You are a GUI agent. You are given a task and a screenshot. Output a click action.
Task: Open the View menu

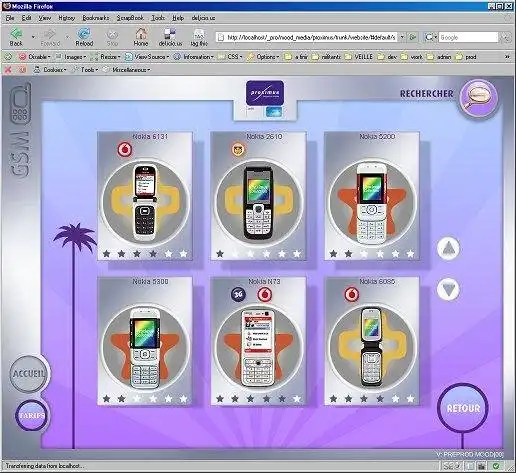click(45, 18)
